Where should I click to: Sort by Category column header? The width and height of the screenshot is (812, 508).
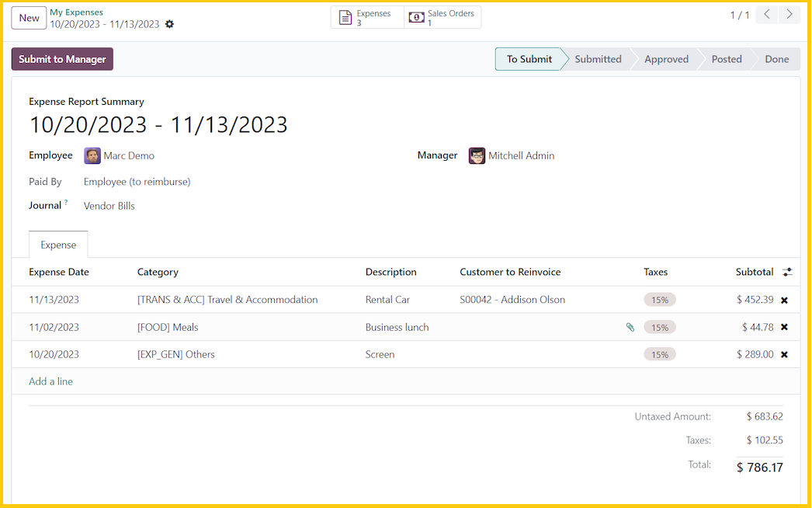pos(158,272)
